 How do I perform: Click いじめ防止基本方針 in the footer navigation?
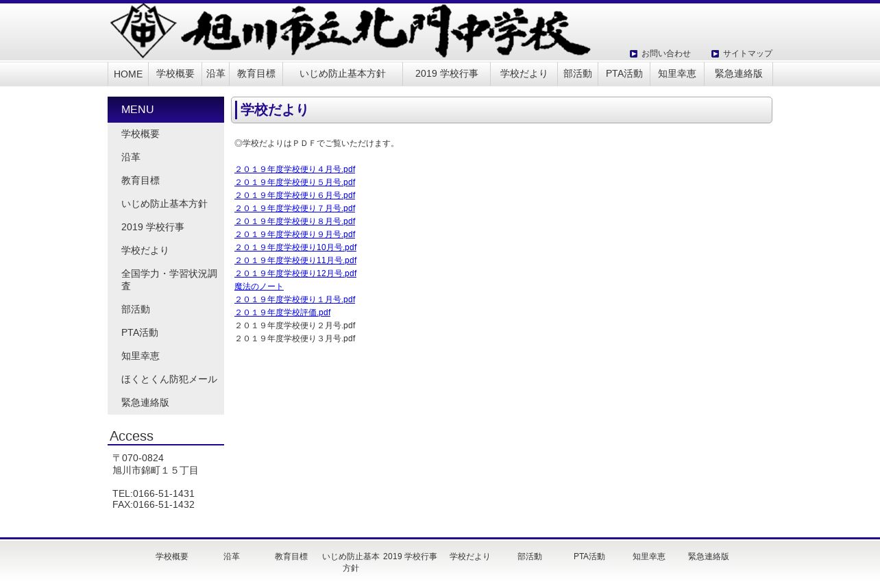pyautogui.click(x=351, y=563)
